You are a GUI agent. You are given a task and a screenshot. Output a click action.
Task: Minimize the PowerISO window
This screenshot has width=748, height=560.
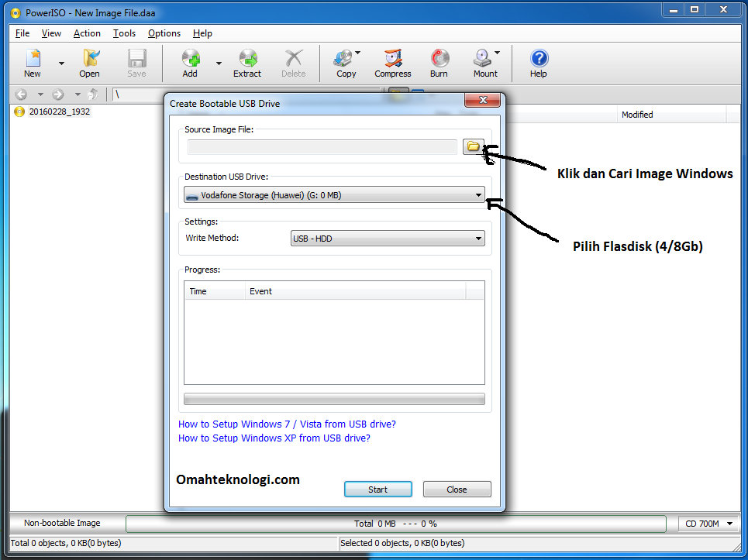(x=674, y=9)
